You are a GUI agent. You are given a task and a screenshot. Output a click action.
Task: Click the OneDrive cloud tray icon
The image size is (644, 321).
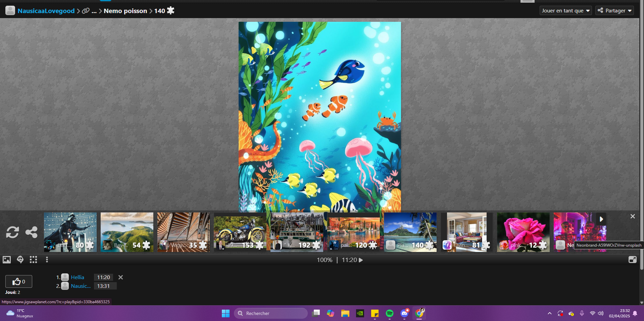571,313
